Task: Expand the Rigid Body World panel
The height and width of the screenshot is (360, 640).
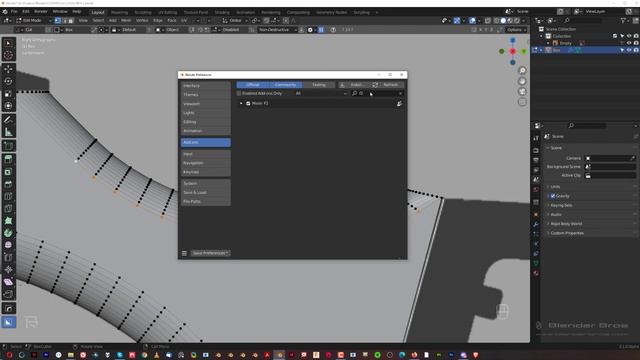Action: click(x=566, y=224)
